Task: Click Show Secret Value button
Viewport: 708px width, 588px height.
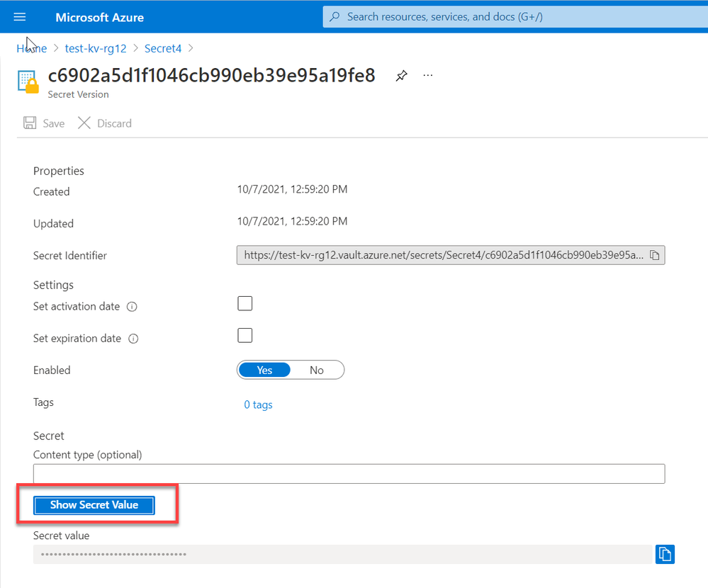Action: tap(94, 505)
